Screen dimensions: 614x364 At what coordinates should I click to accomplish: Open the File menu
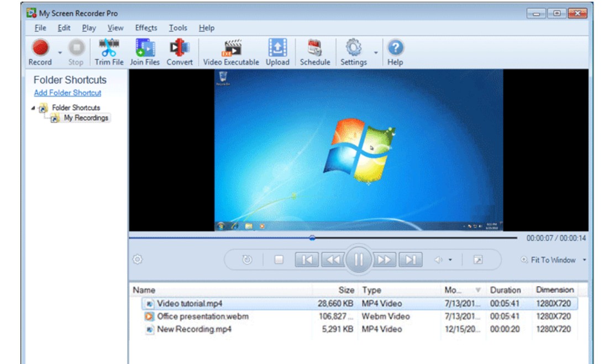40,28
